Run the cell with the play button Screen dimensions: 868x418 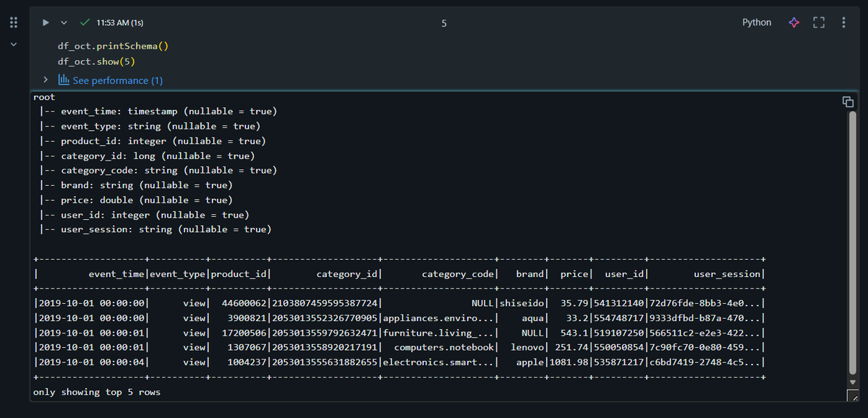[46, 22]
